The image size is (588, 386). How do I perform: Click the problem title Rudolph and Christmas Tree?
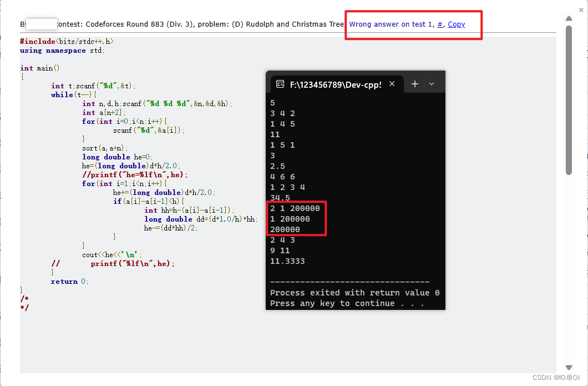click(x=293, y=24)
